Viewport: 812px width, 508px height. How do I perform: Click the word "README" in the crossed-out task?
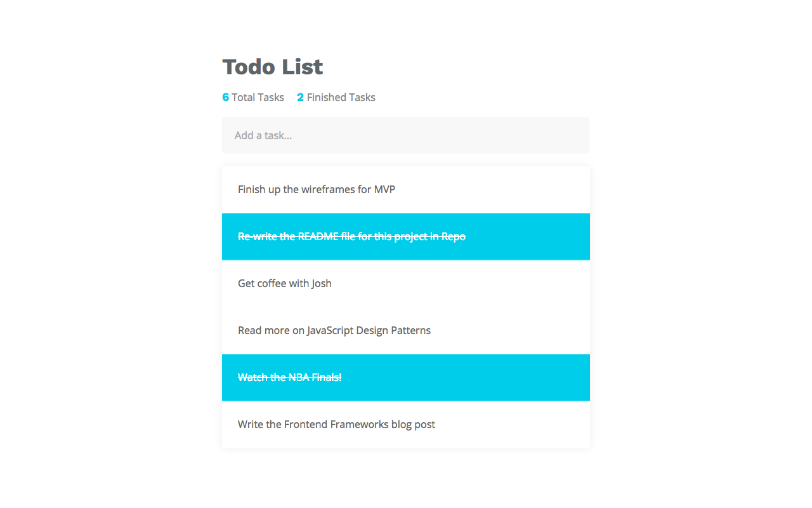[318, 236]
